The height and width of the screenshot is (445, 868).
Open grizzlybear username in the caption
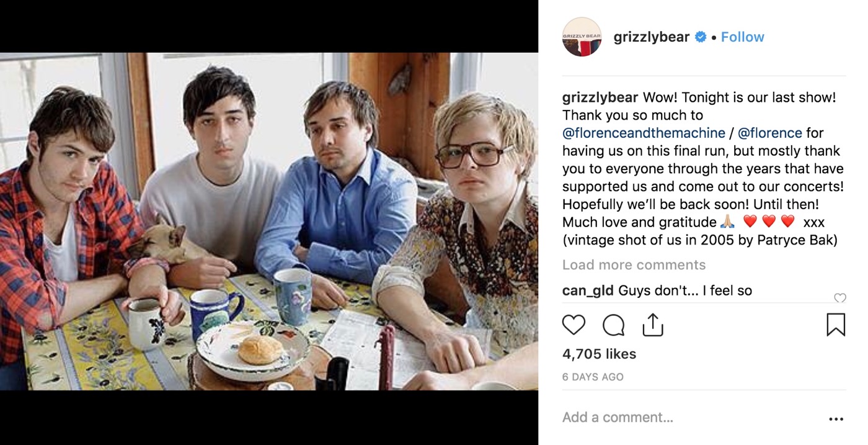(x=600, y=97)
